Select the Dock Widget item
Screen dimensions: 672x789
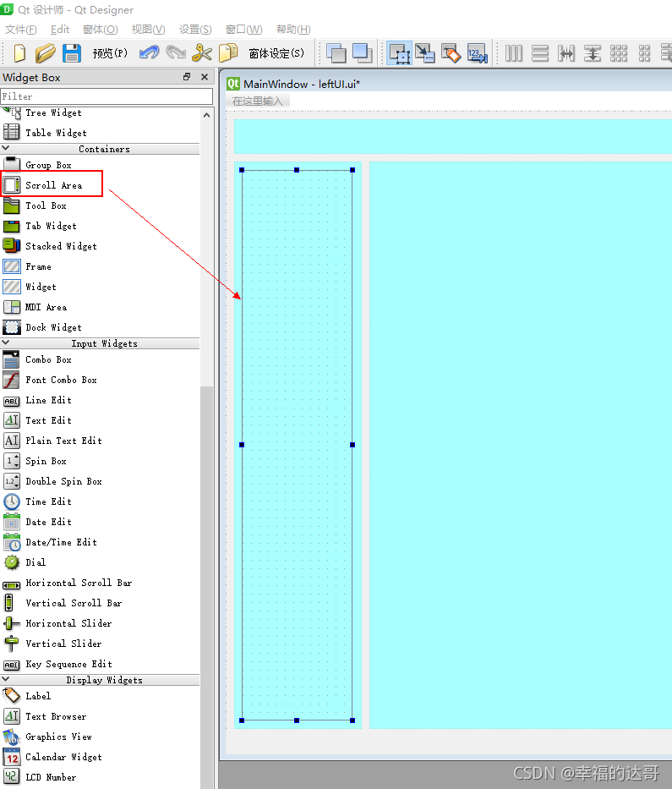[x=53, y=327]
